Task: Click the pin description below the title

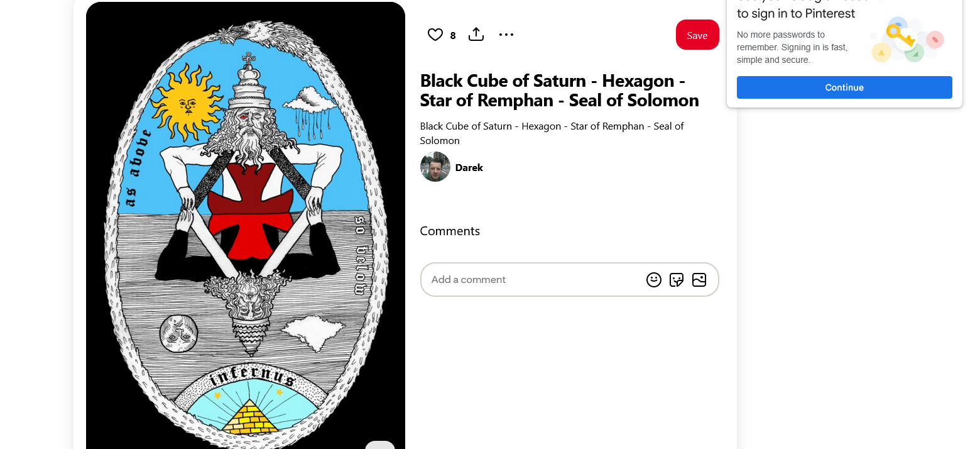Action: (552, 133)
